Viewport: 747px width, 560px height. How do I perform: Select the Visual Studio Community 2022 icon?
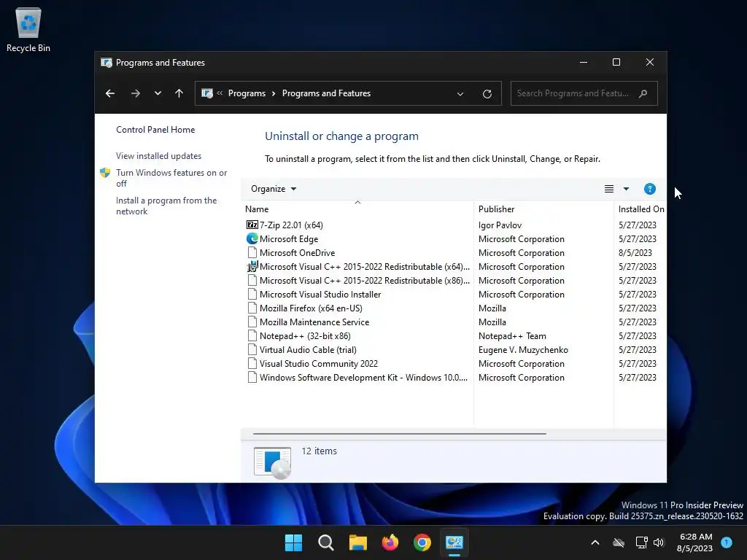click(252, 363)
